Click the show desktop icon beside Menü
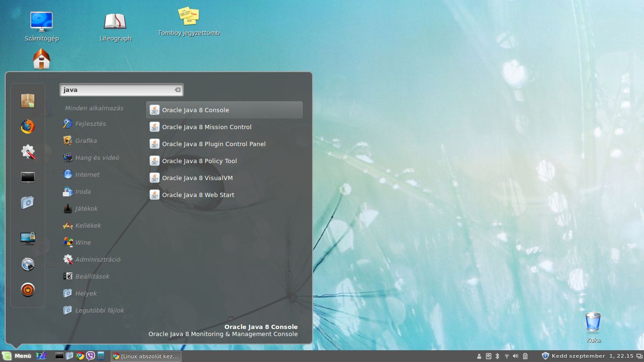 41,356
